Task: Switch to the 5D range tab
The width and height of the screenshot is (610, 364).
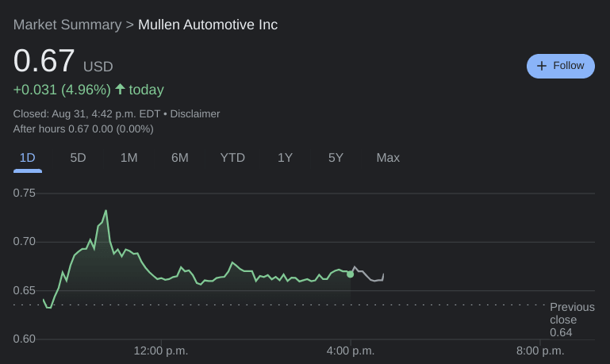Action: (x=78, y=158)
